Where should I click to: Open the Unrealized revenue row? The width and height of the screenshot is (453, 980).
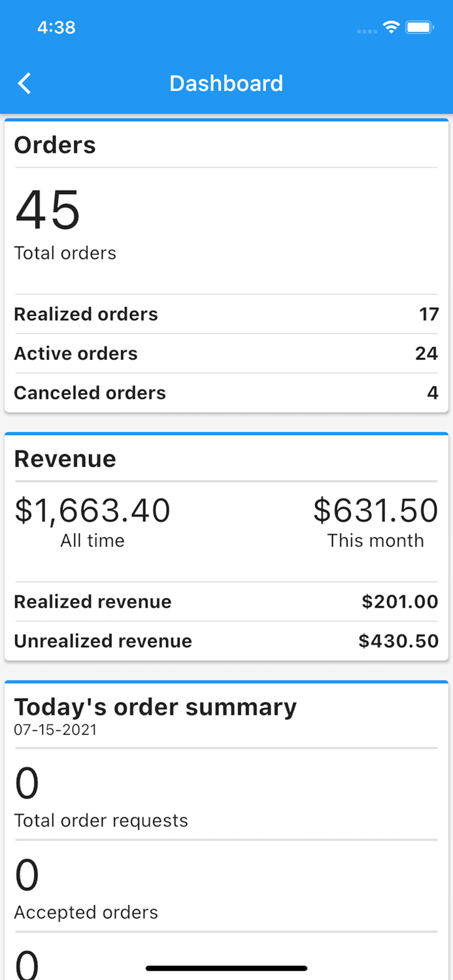click(226, 641)
